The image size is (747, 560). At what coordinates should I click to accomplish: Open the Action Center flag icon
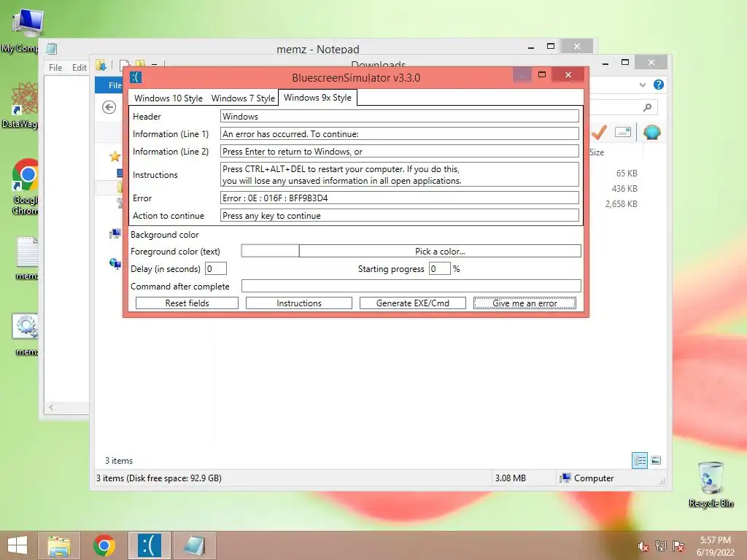click(678, 546)
